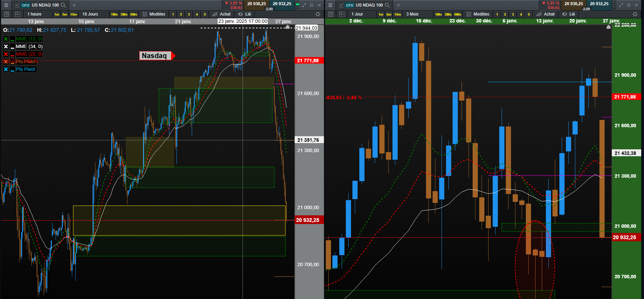Load model preset 3 in left chart
Screen dimensions: 644x299
tap(189, 15)
